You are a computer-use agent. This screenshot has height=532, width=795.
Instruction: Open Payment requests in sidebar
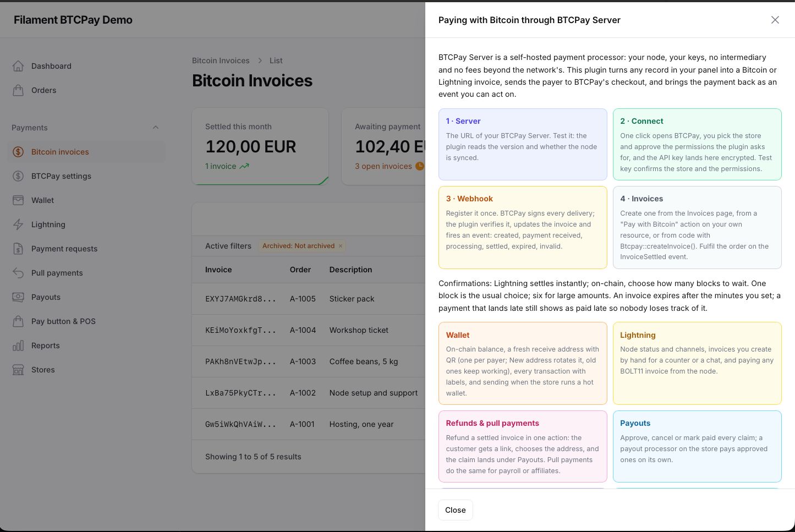point(86,249)
